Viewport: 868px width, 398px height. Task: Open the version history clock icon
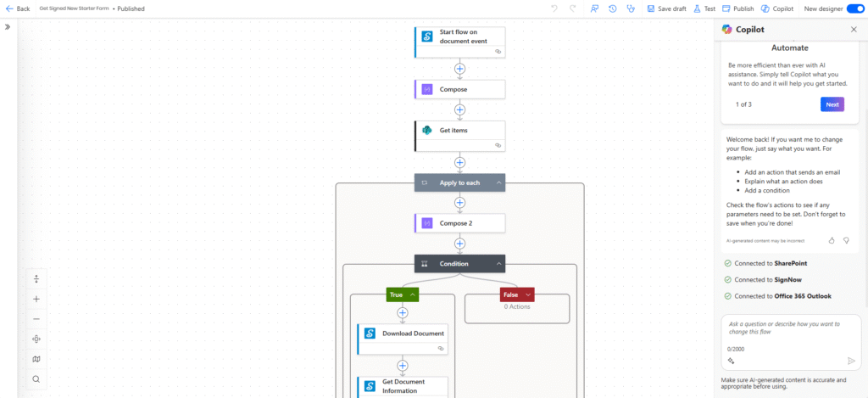pyautogui.click(x=612, y=8)
